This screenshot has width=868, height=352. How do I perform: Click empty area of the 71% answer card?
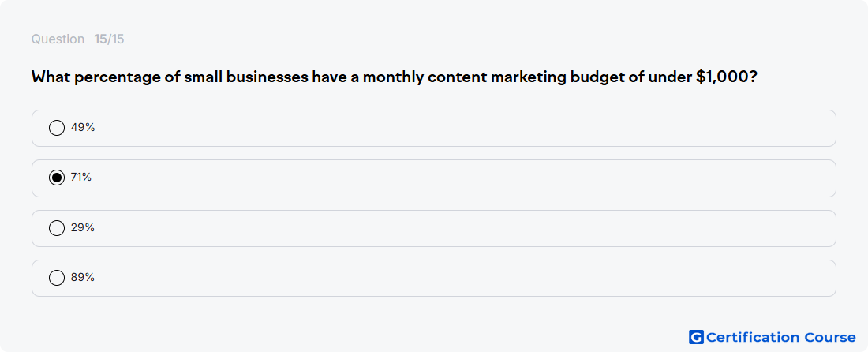(465, 178)
